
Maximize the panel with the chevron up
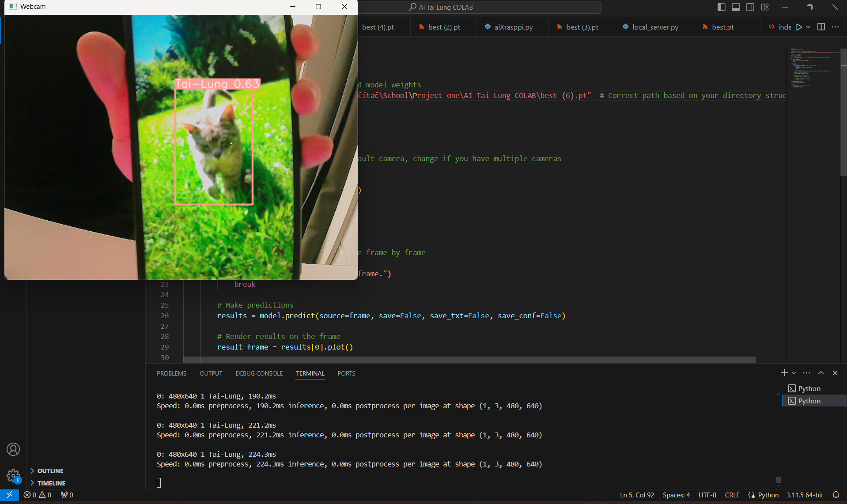[821, 373]
